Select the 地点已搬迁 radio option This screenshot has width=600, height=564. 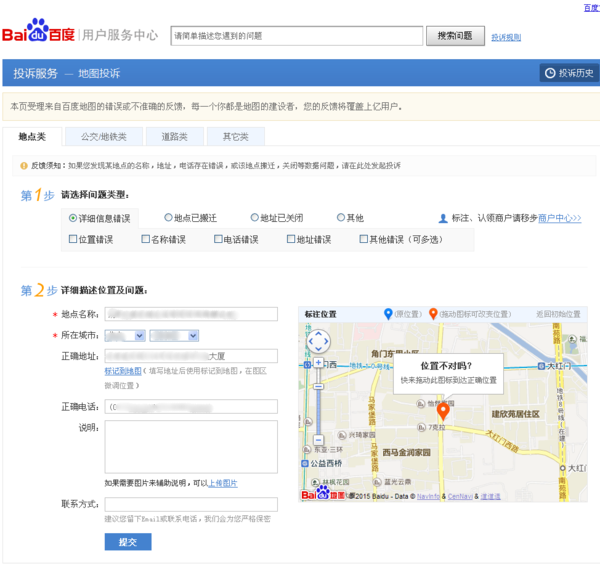click(168, 218)
